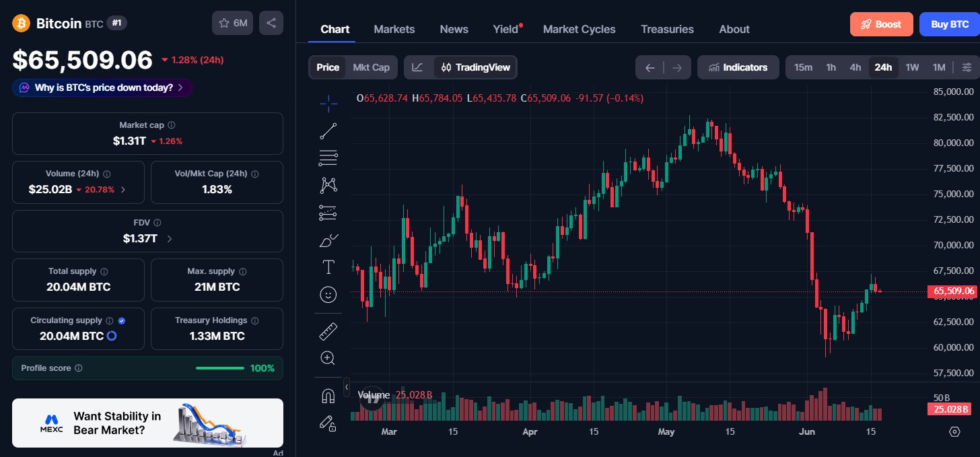This screenshot has width=980, height=457.
Task: Set chart interval to 4h
Action: click(x=855, y=67)
